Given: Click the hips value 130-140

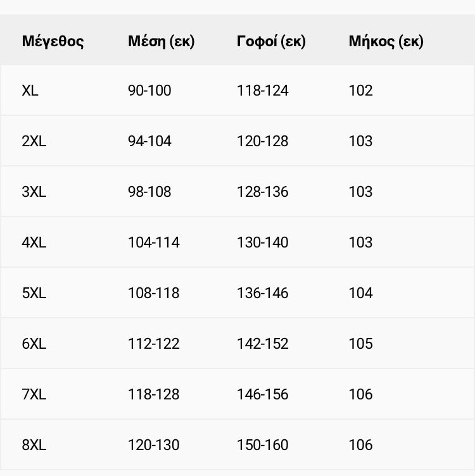Looking at the screenshot, I should [263, 242].
